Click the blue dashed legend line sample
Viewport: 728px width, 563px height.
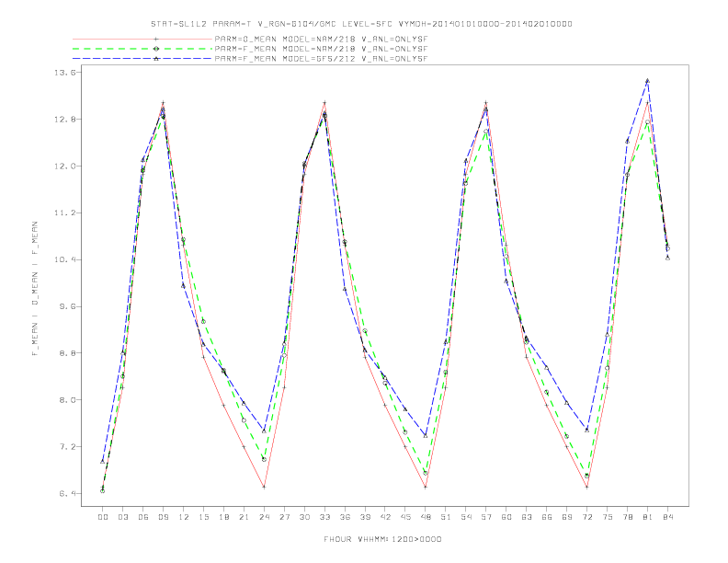point(142,59)
